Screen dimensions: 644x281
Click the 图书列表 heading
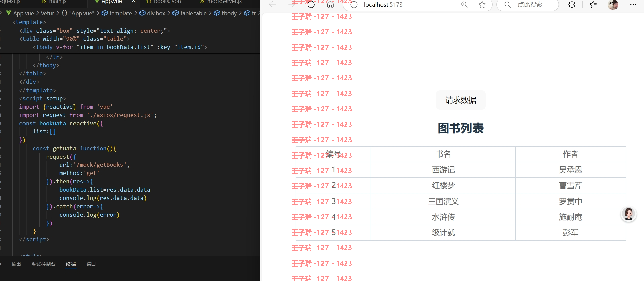[x=460, y=128]
